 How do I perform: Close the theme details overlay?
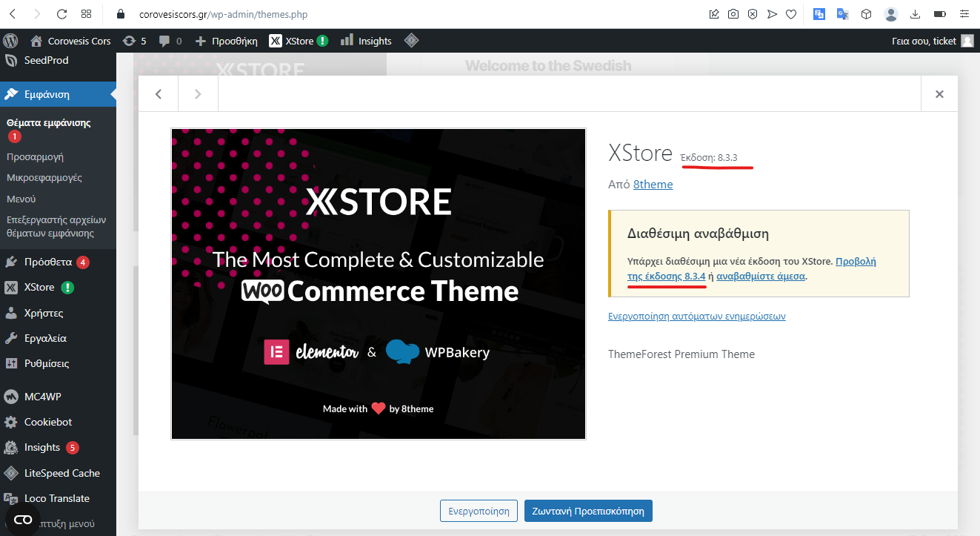click(939, 94)
